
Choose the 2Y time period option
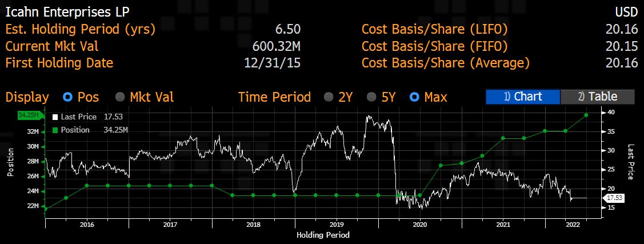[x=329, y=97]
